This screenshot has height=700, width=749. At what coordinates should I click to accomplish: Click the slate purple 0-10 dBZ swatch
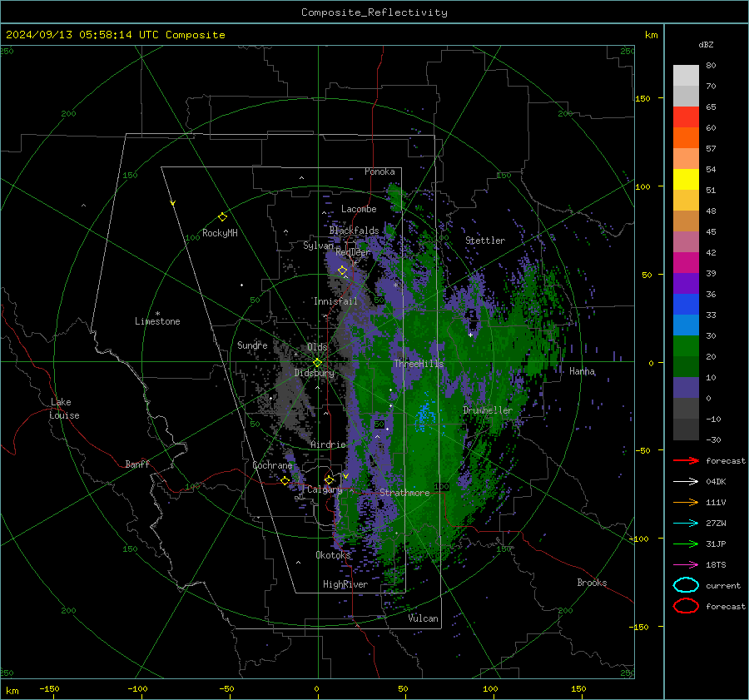click(x=686, y=388)
